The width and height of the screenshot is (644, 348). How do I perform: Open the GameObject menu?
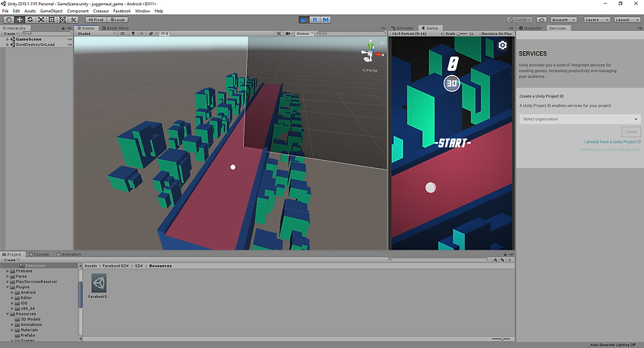point(51,11)
